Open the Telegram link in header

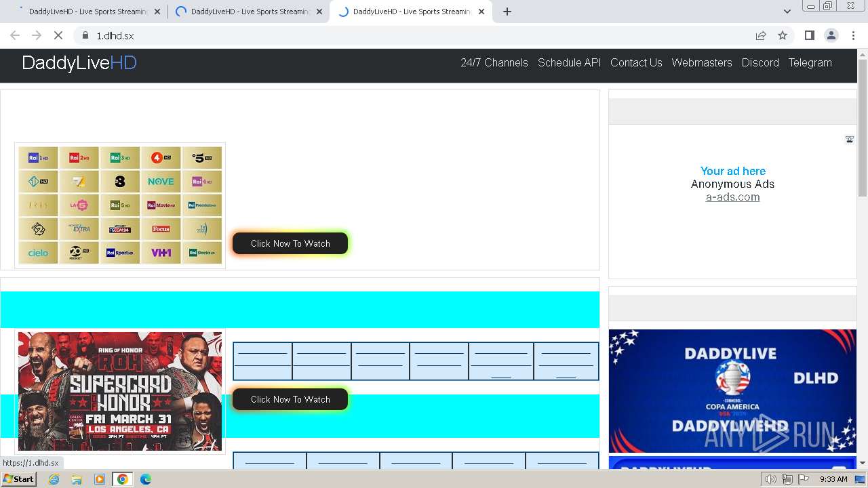click(x=810, y=62)
